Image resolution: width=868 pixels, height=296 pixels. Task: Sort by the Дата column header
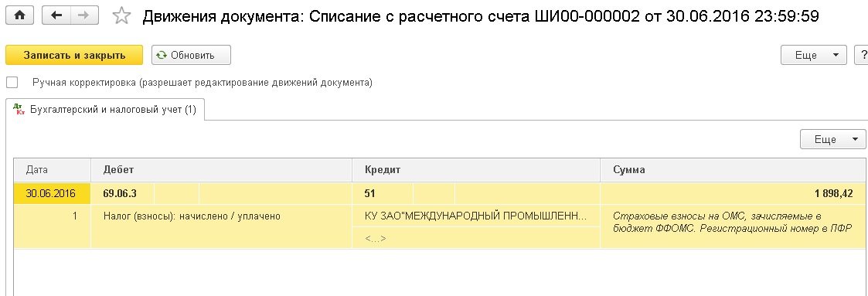[x=52, y=170]
